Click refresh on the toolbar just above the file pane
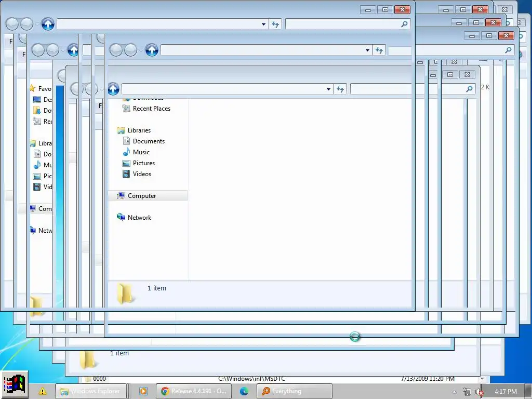532x399 pixels. click(x=340, y=89)
